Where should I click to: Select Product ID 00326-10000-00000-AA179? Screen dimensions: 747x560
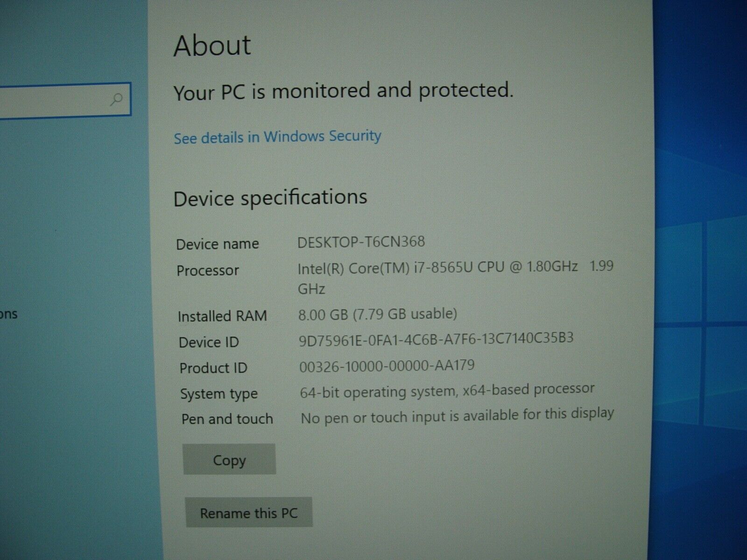[x=387, y=365]
